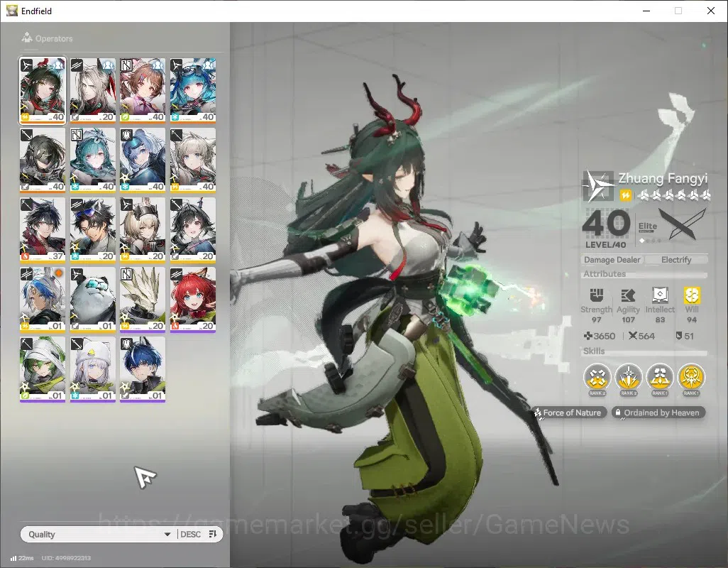Click the Endfield app icon in title bar

pos(11,11)
